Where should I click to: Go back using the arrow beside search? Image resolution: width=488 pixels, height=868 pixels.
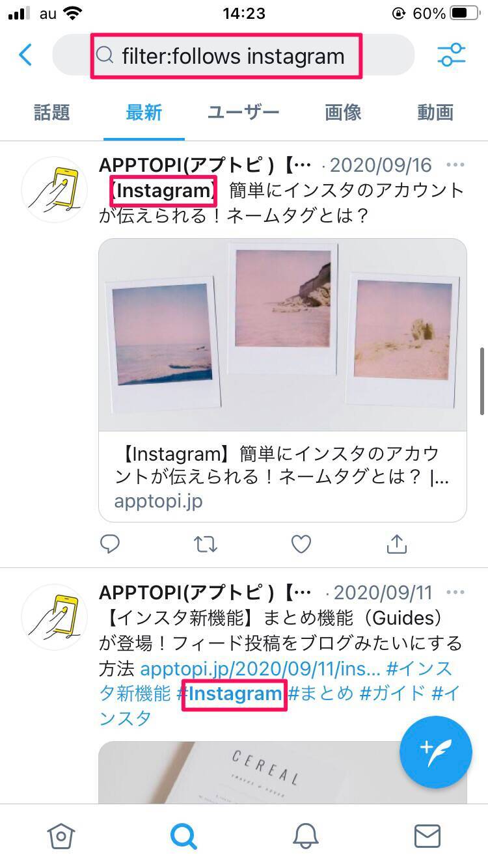point(25,55)
